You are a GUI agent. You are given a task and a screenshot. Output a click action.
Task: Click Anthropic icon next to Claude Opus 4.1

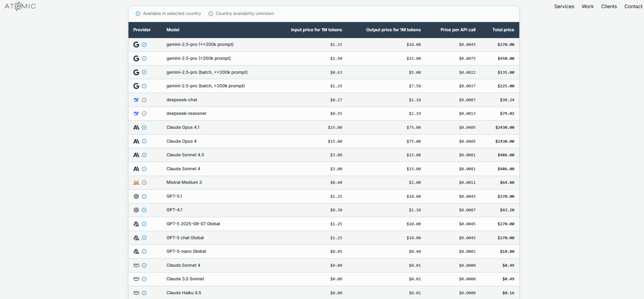(136, 127)
